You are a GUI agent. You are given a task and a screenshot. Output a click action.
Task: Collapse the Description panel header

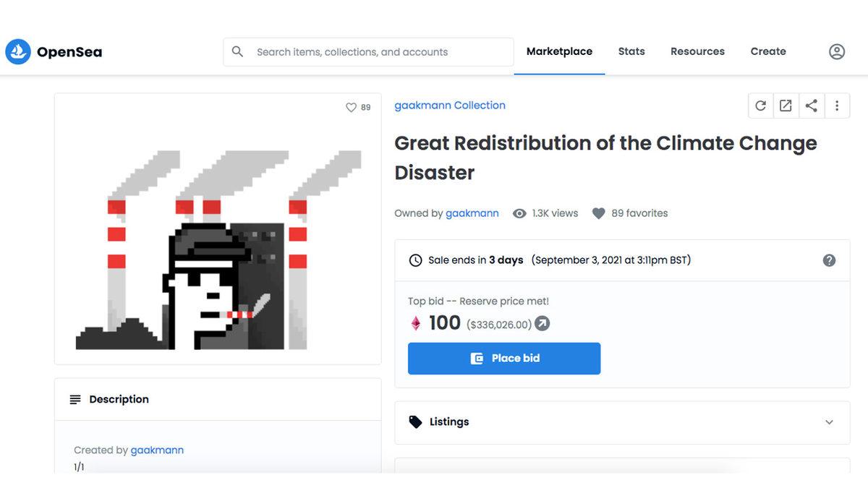(217, 399)
